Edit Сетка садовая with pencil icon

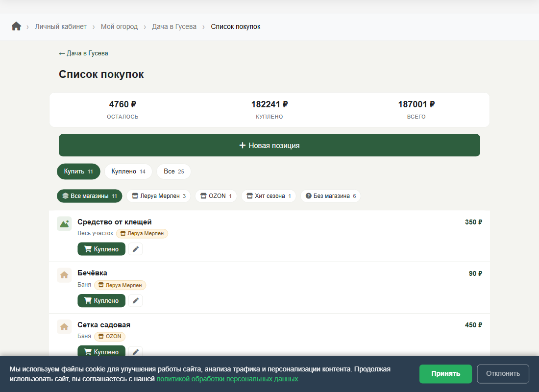(135, 352)
